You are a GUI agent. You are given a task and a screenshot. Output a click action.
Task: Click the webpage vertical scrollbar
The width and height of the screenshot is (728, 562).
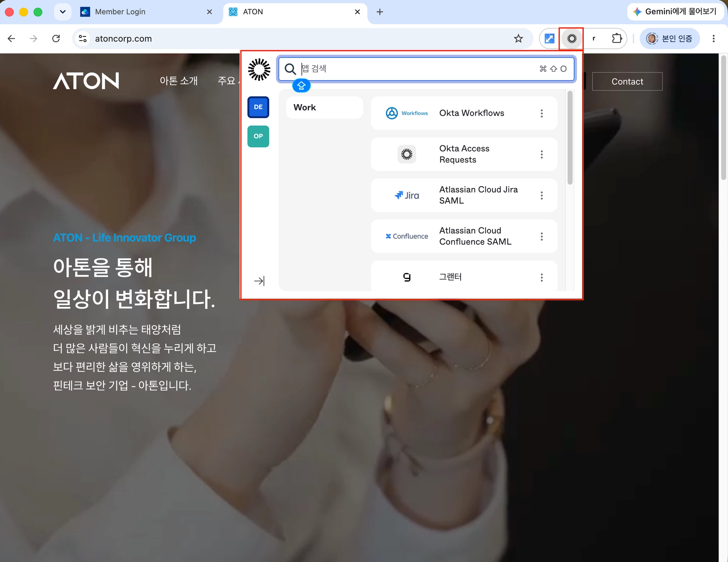tap(723, 117)
